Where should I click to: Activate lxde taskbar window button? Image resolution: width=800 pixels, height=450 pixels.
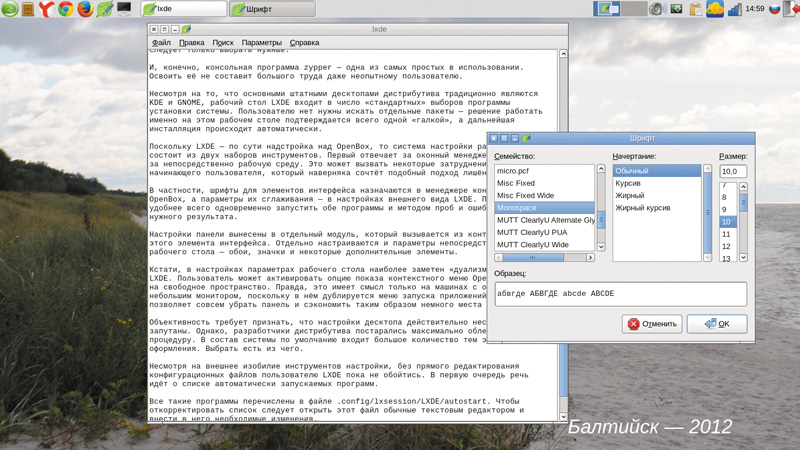coord(184,9)
